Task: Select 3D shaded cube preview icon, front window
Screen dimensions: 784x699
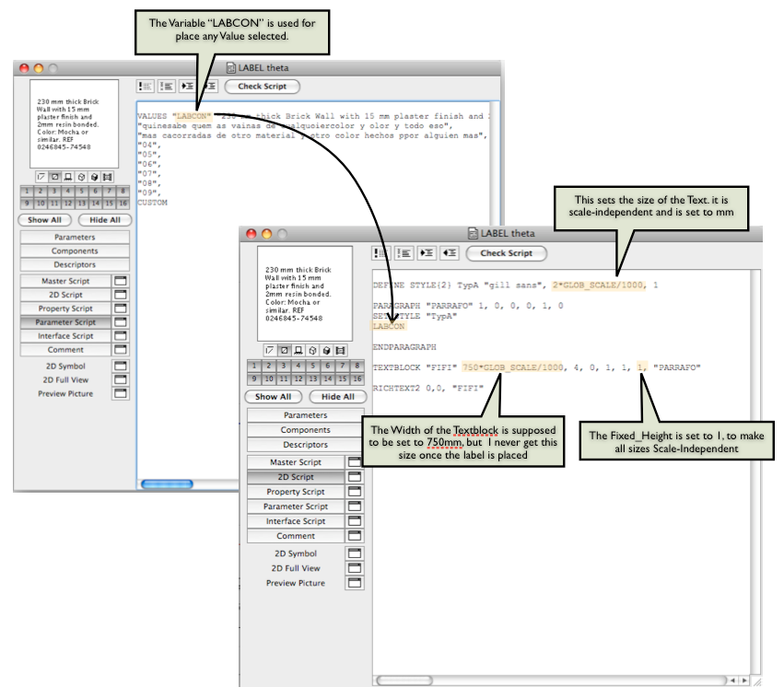Action: [x=326, y=351]
